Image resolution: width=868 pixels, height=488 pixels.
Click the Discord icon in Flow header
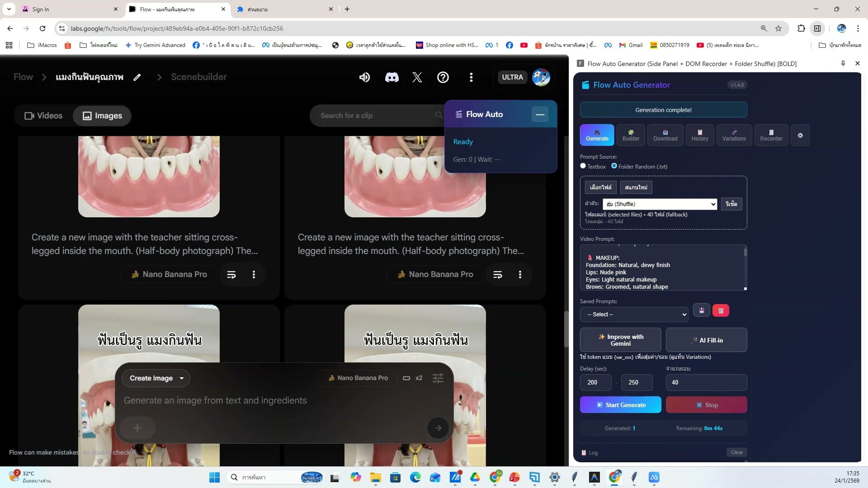[x=392, y=77]
